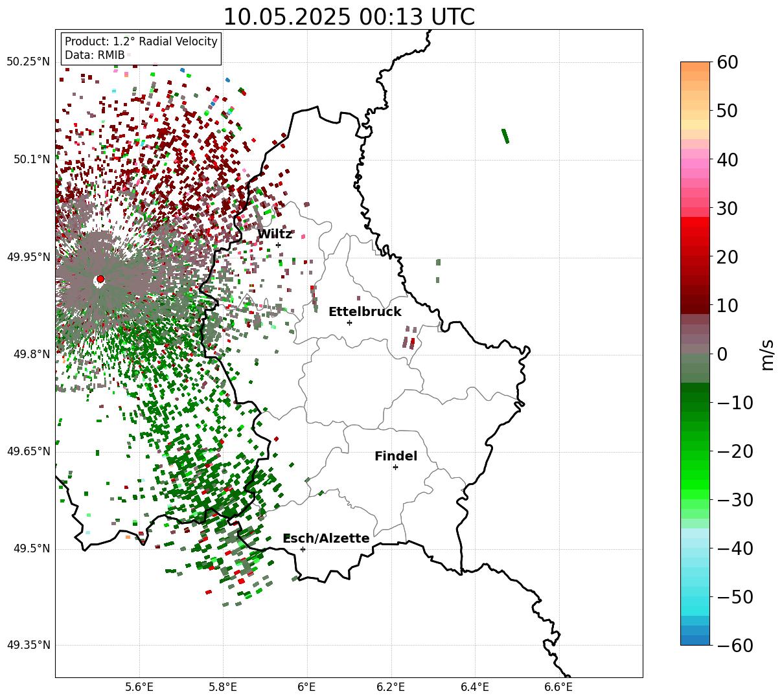The width and height of the screenshot is (782, 700).
Task: Click the colorbar −30 tick label
Action: point(734,499)
